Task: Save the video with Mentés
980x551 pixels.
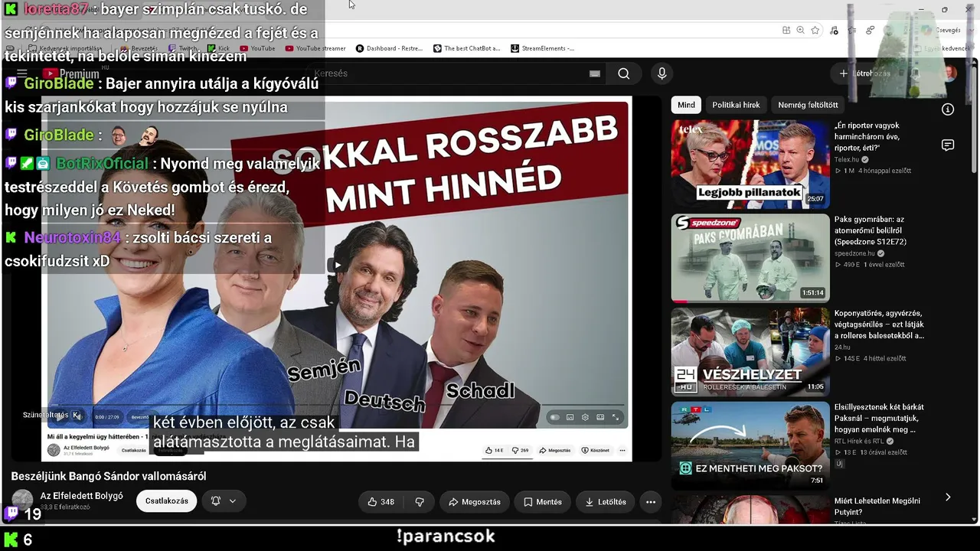Action: tap(543, 502)
